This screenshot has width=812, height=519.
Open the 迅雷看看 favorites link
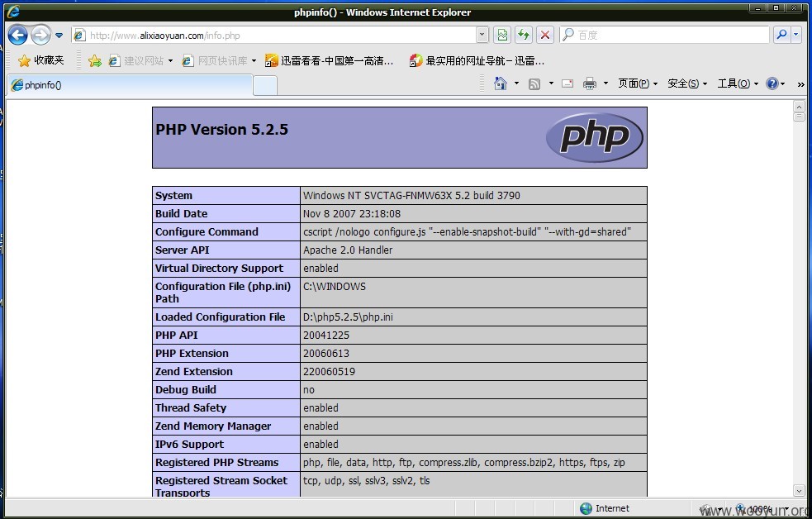point(330,61)
